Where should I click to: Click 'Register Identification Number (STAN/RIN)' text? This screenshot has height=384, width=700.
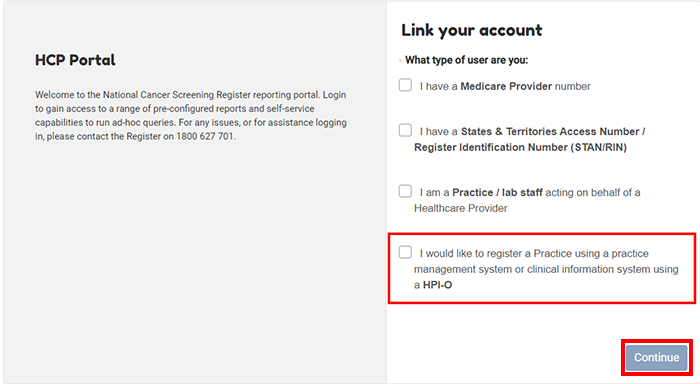click(x=521, y=147)
